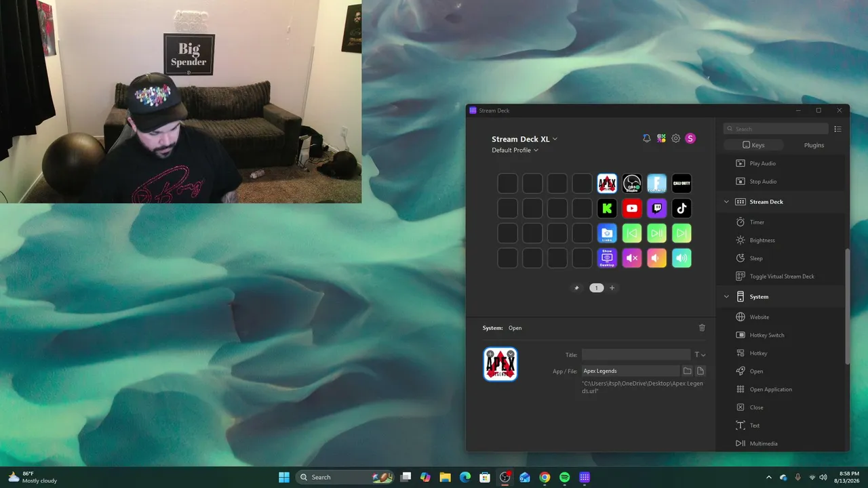Screen dimensions: 868x488
Task: Collapse the Stream Deck actions category
Action: click(x=726, y=202)
